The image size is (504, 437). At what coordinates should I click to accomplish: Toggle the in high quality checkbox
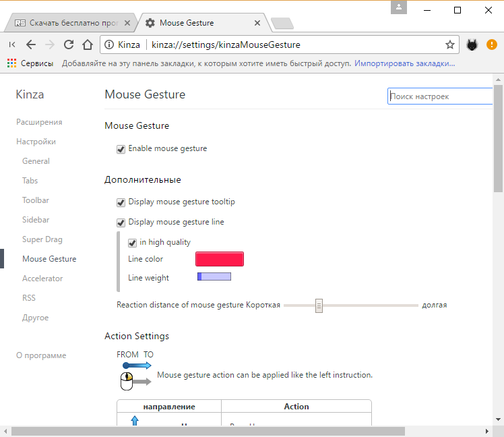132,243
